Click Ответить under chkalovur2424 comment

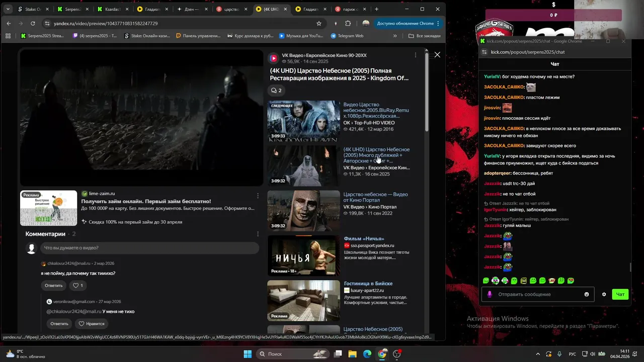click(x=54, y=286)
